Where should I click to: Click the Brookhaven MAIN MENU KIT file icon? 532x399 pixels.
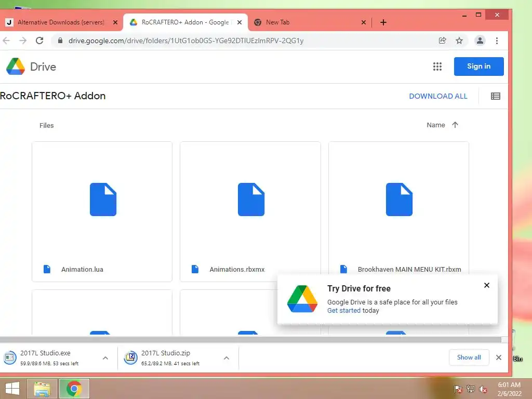pos(343,269)
